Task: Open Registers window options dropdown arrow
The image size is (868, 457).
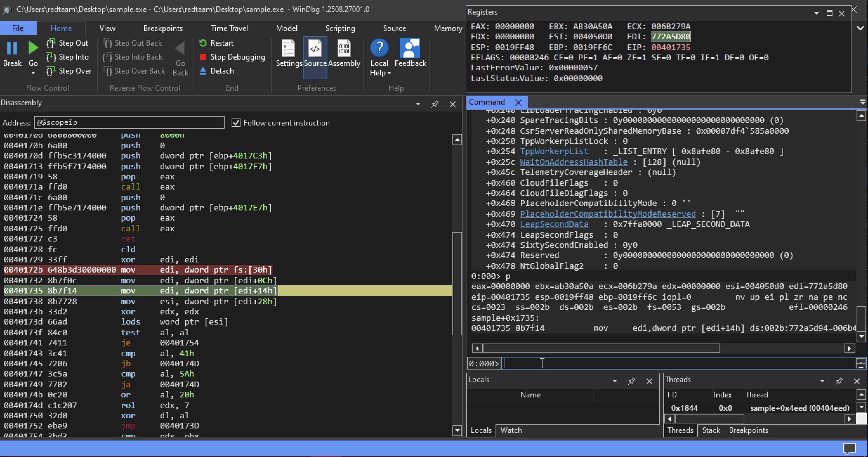Action: point(816,13)
